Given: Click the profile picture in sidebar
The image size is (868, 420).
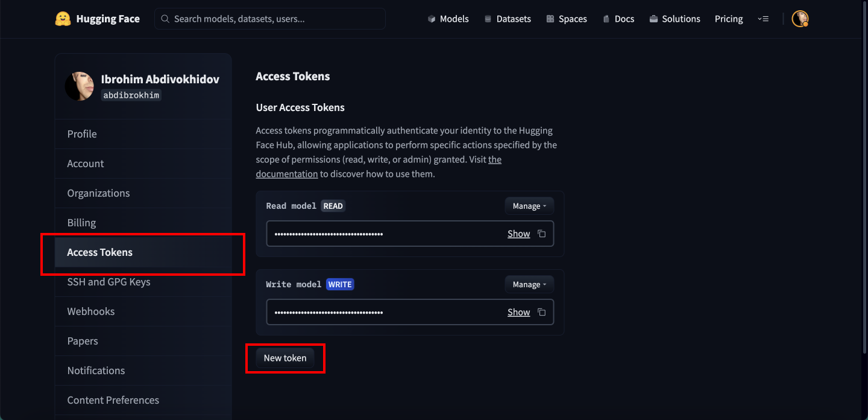Looking at the screenshot, I should [80, 86].
